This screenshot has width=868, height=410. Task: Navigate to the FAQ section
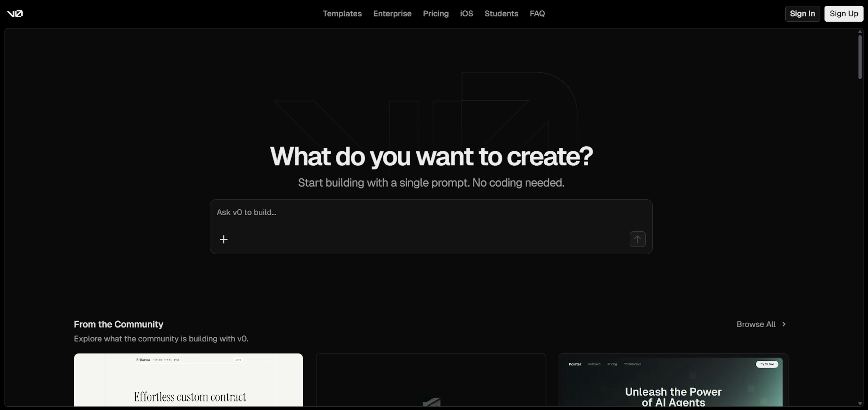tap(537, 14)
